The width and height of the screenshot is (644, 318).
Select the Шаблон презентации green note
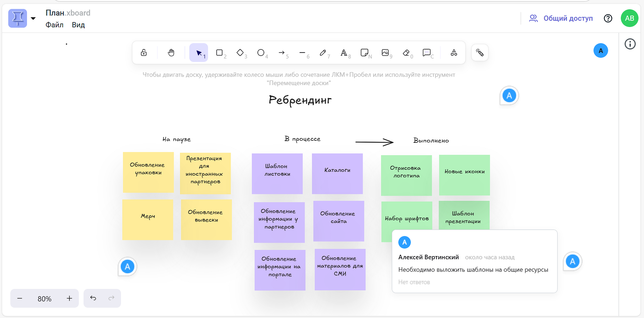464,215
